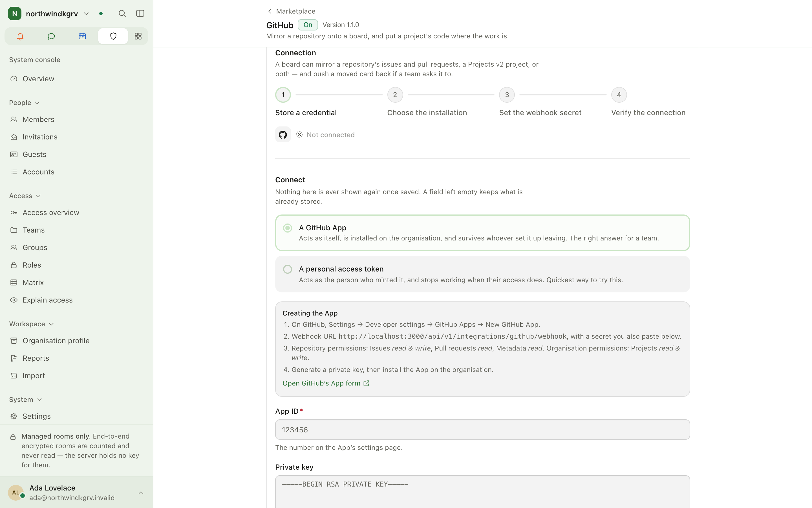
Task: Click the green workspace status dot
Action: click(x=101, y=14)
